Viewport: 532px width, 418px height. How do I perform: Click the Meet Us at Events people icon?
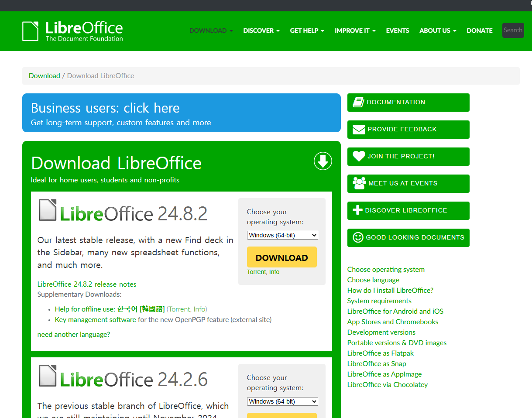tap(359, 183)
